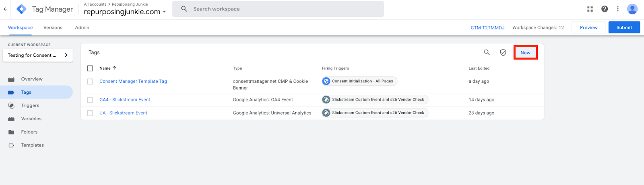
Task: Open the GA4 - Slickstream Event link
Action: tap(125, 100)
